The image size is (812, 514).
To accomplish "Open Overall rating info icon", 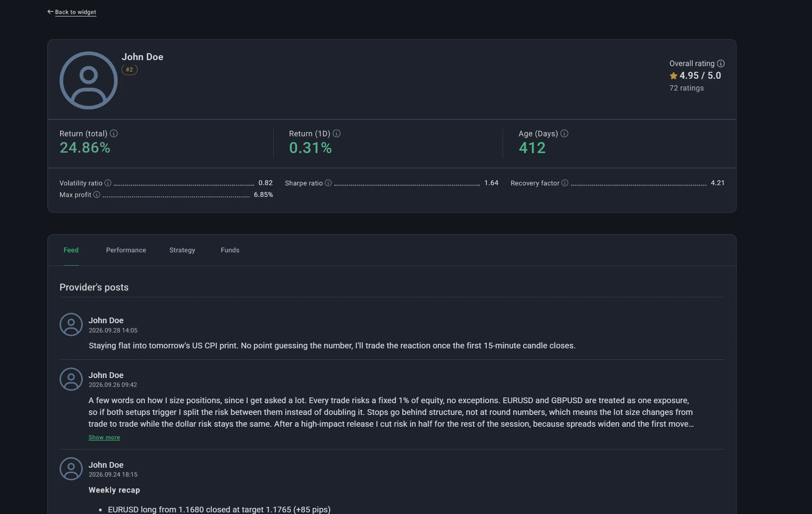I will (x=721, y=64).
